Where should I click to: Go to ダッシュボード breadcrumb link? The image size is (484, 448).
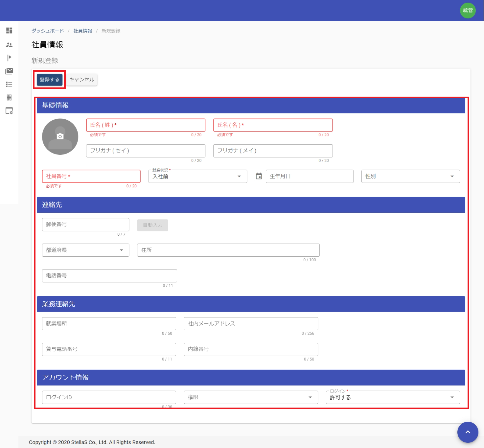(x=48, y=31)
